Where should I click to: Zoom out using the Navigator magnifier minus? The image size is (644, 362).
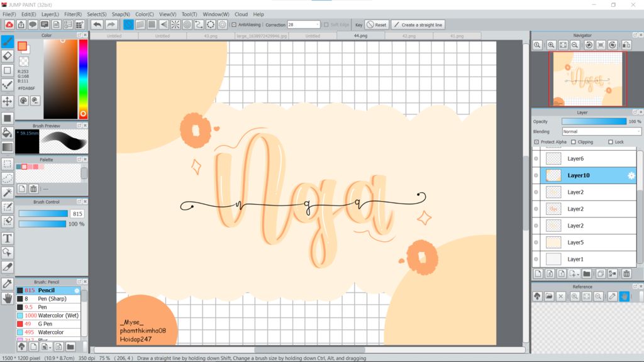coord(575,45)
